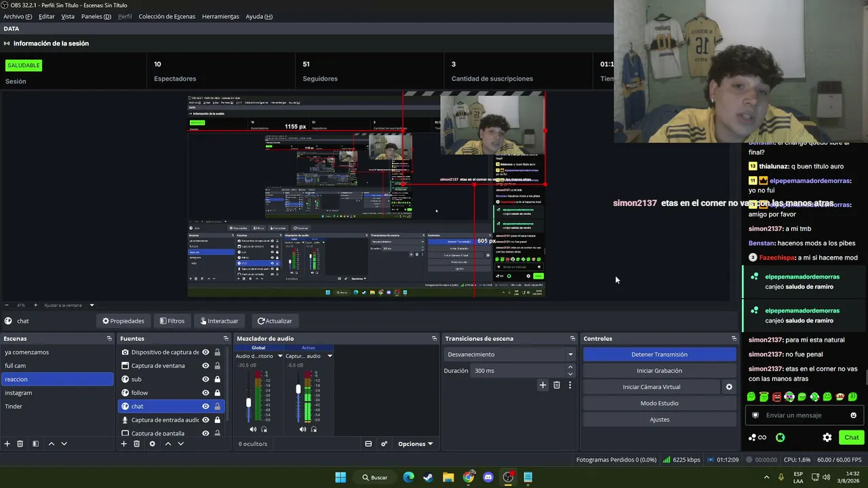Switch audio mixer layout icon

[x=368, y=444]
